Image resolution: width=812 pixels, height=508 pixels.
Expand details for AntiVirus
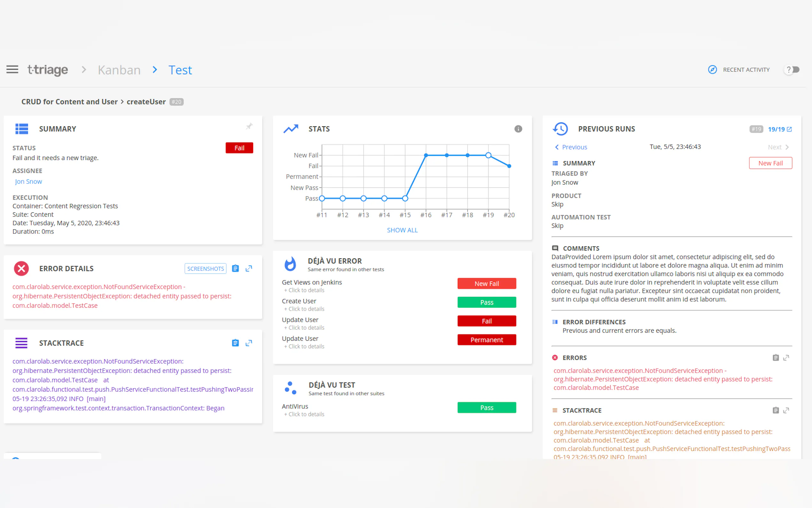(304, 414)
